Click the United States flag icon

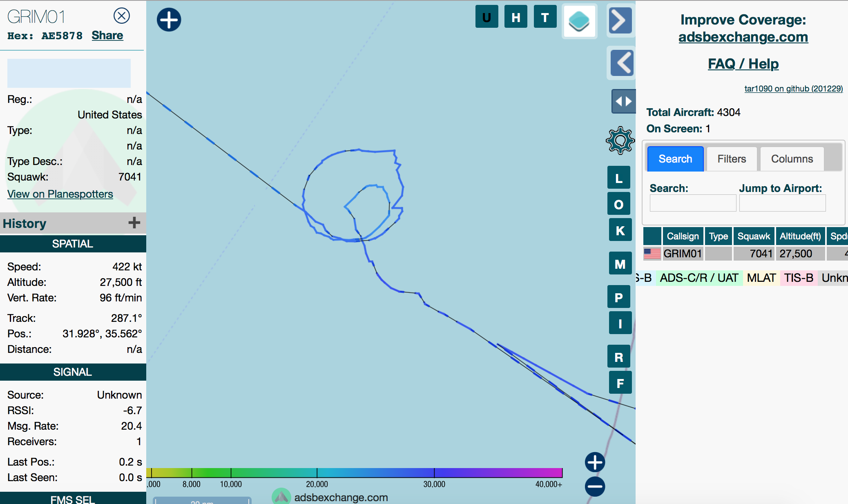point(652,254)
